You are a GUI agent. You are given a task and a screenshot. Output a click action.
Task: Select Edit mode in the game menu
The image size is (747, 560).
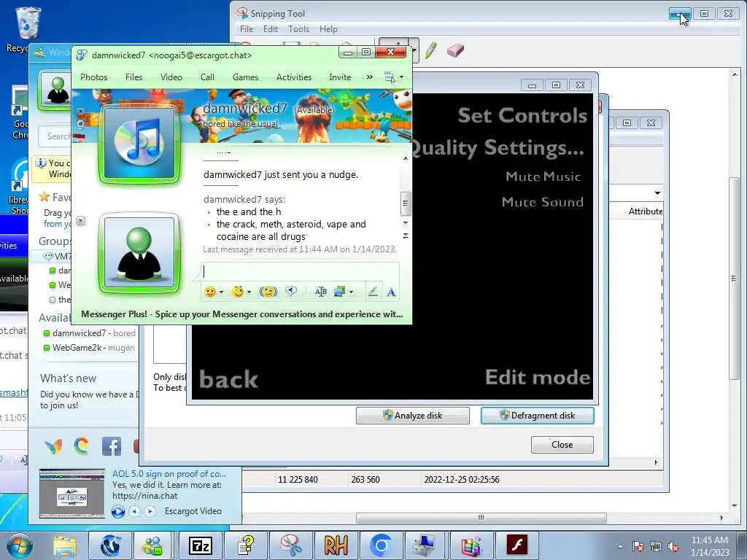[x=538, y=377]
